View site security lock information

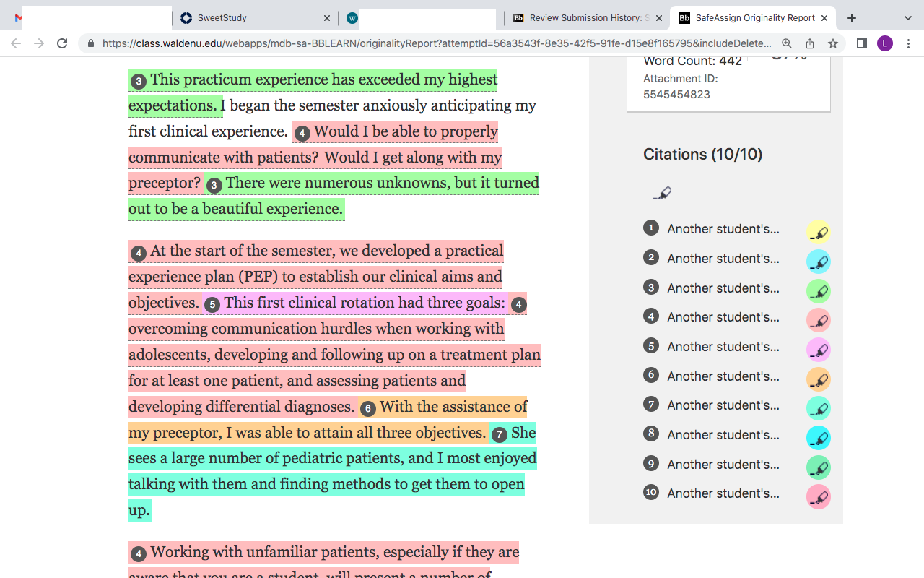(x=91, y=43)
